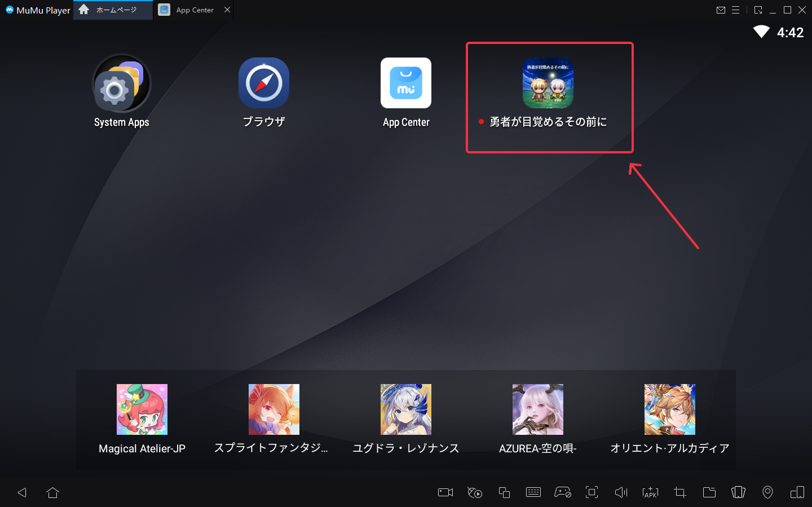The image size is (812, 507).
Task: Click the 4:42 clock display
Action: point(791,33)
